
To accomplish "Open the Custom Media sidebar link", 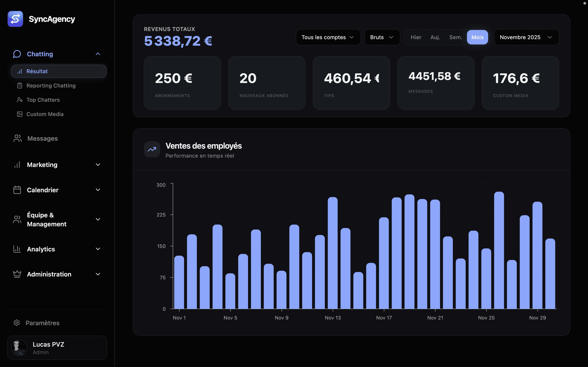I will pos(45,114).
